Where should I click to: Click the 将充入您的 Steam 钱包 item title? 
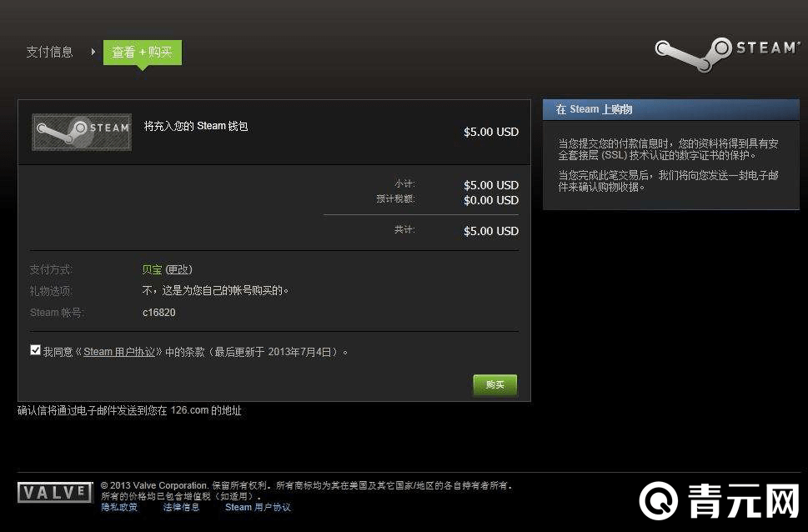click(x=196, y=126)
